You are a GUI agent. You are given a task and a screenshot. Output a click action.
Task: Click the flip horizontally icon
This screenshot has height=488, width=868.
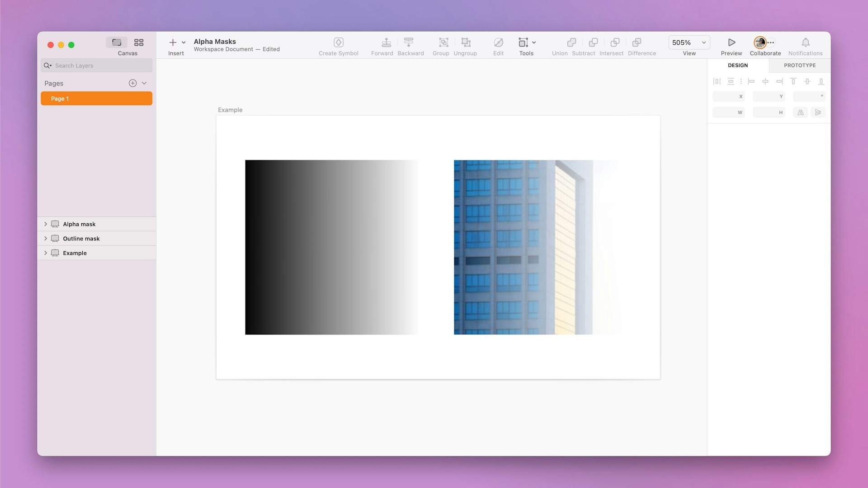point(800,113)
